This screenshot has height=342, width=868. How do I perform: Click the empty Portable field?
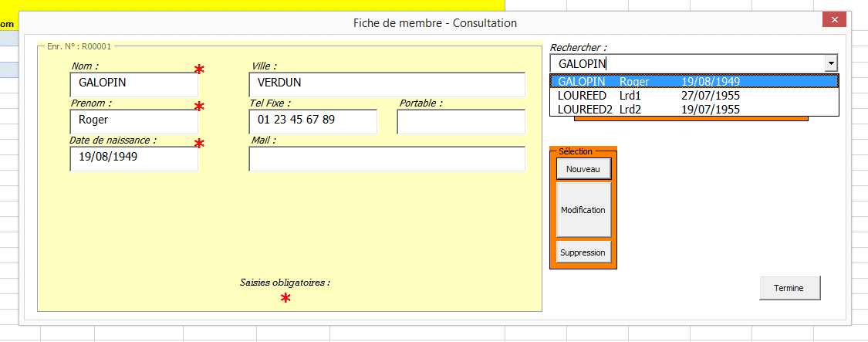pos(461,121)
